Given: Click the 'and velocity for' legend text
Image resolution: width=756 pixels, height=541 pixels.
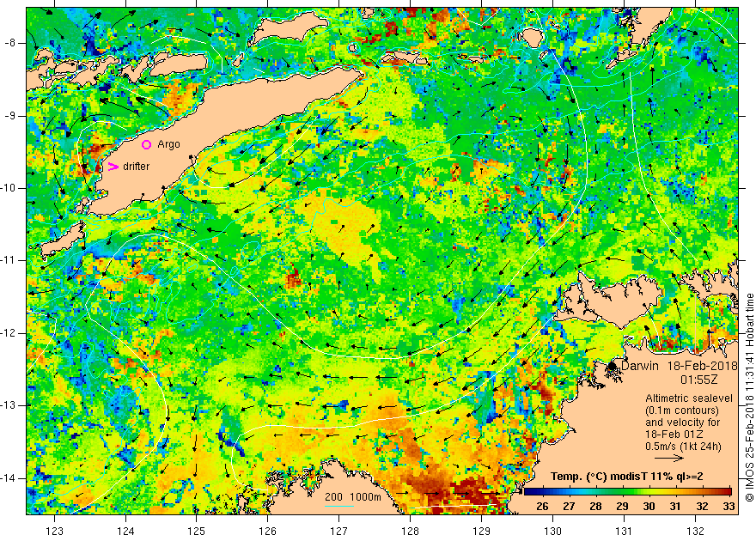Looking at the screenshot, I should coord(683,422).
